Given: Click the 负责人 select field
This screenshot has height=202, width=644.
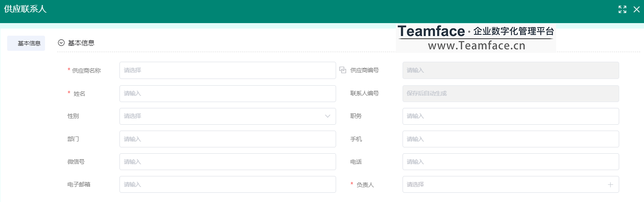Looking at the screenshot, I should coord(511,184).
